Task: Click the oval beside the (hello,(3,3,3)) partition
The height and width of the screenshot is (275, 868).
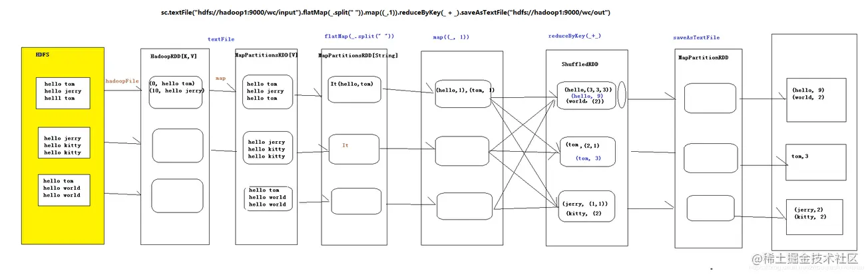Action: tap(621, 95)
